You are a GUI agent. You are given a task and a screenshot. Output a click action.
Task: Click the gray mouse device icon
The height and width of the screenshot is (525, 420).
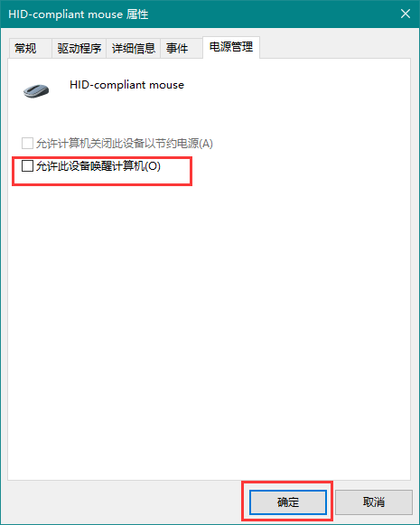(x=36, y=90)
